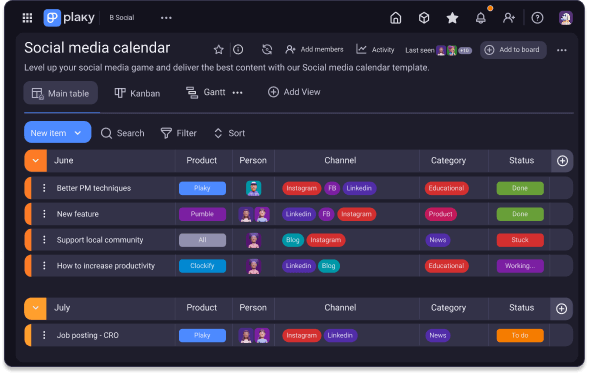
Task: Click person avatar in Better PM techniques row
Action: tap(254, 188)
